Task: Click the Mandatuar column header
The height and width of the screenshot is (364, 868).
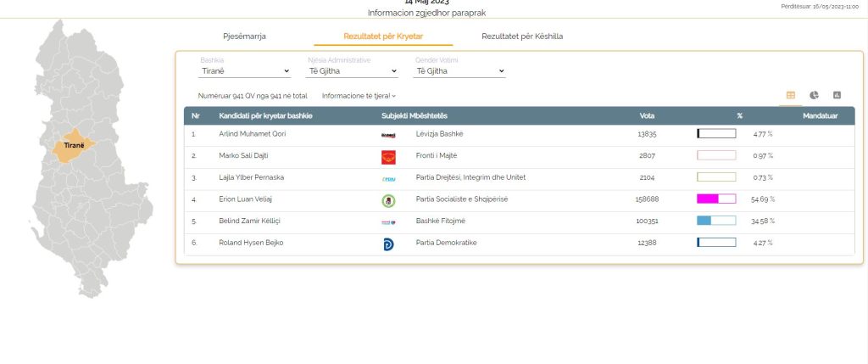Action: 820,115
